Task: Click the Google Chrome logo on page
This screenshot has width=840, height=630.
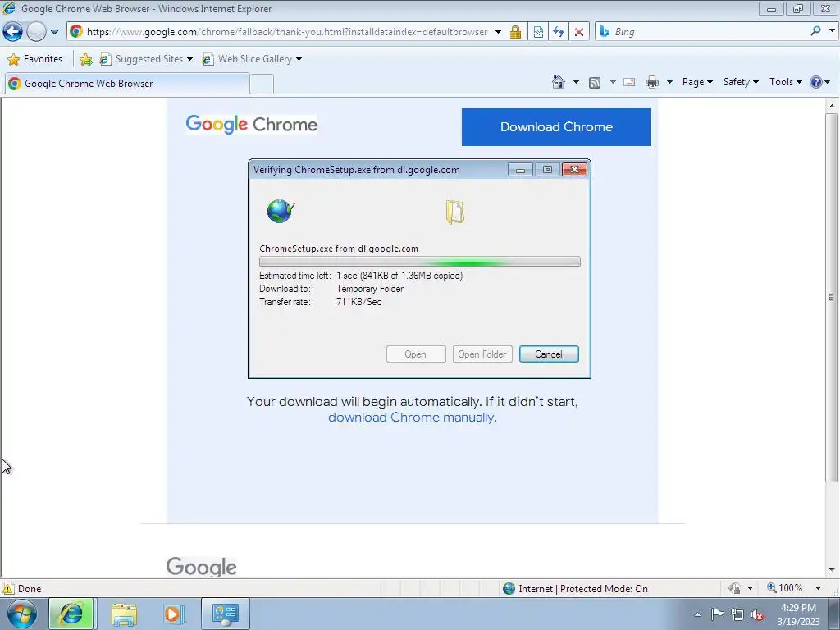Action: (x=251, y=125)
